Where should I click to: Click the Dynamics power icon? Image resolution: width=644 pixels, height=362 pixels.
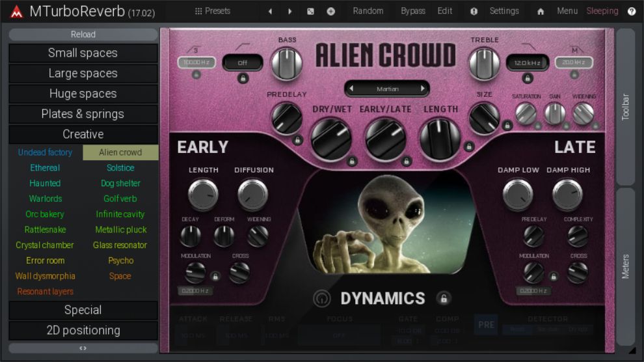coord(321,299)
